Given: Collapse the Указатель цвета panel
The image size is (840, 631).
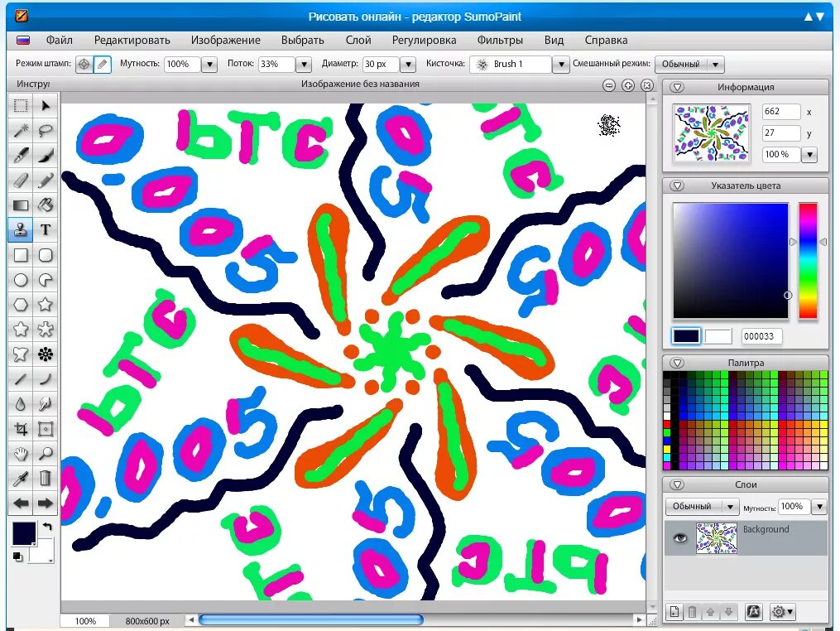Looking at the screenshot, I should pyautogui.click(x=678, y=185).
